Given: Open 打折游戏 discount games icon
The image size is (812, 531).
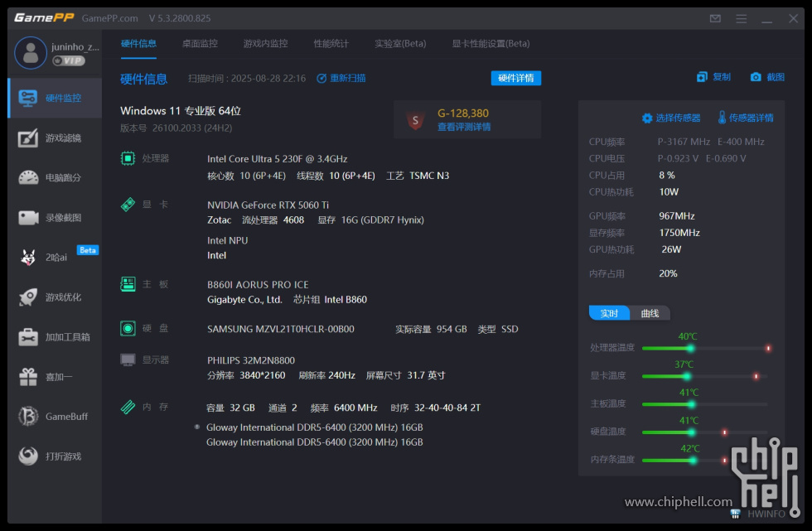Looking at the screenshot, I should tap(28, 456).
